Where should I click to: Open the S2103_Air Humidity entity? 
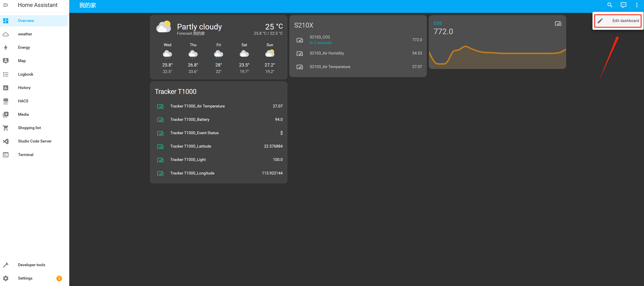click(358, 53)
